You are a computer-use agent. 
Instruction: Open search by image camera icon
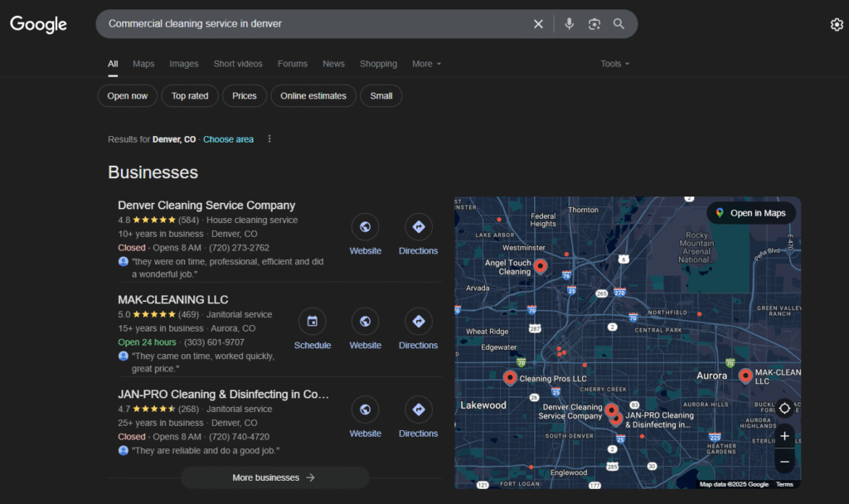coord(594,24)
